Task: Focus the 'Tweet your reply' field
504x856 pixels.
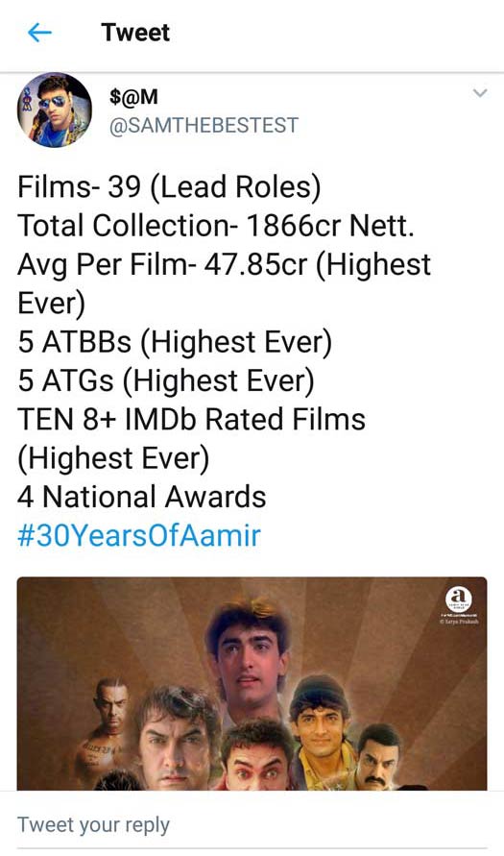Action: tap(252, 824)
